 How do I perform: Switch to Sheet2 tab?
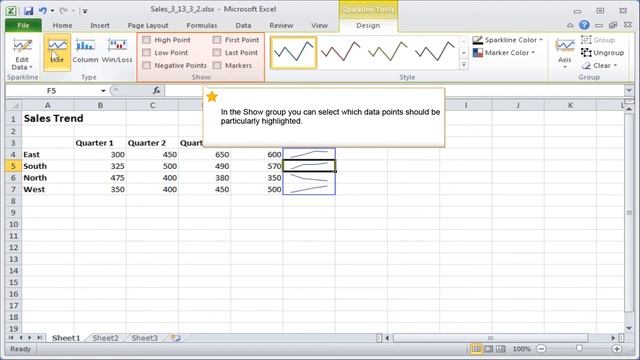[x=105, y=338]
